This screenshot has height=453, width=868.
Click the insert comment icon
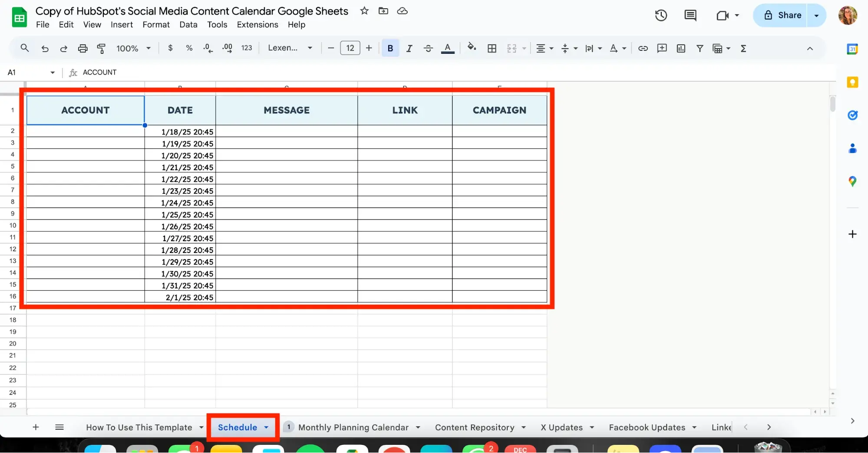coord(662,49)
